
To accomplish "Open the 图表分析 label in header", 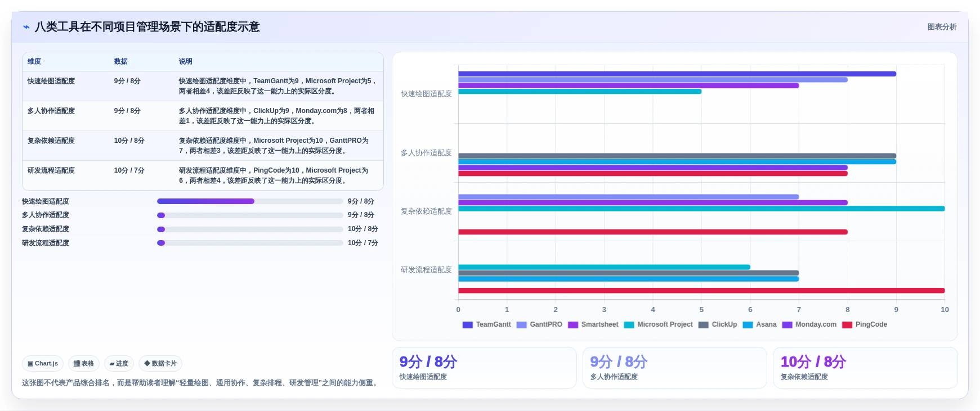I will pos(942,27).
